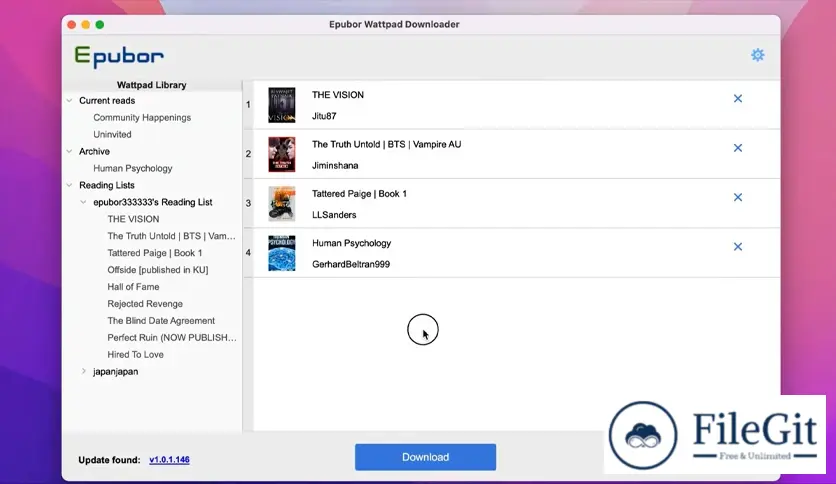Image resolution: width=836 pixels, height=484 pixels.
Task: Click the Current reads label
Action: (107, 100)
